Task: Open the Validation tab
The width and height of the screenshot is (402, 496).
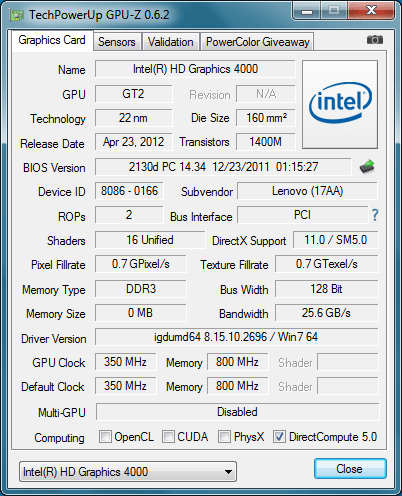Action: click(x=171, y=42)
